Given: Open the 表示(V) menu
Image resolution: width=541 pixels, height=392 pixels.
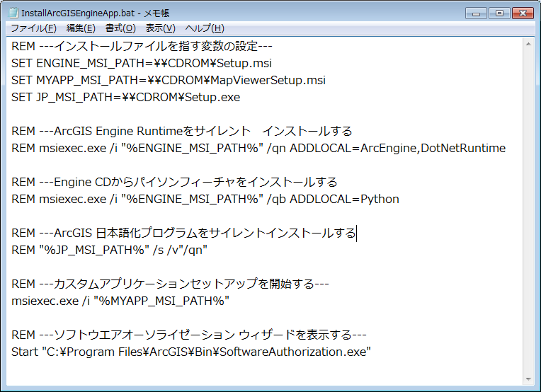Looking at the screenshot, I should coord(161,28).
